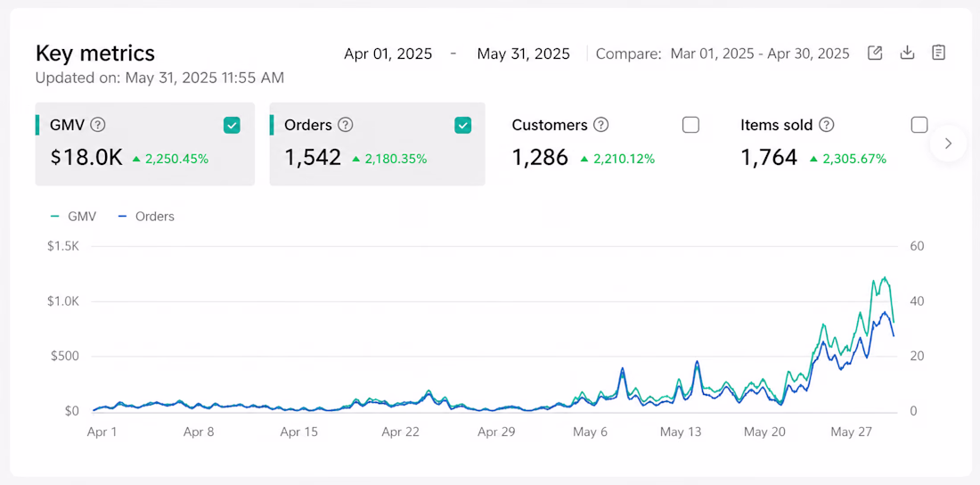Open the Apr 01, 2025 start date picker
Viewport: 980px width, 485px height.
[388, 53]
